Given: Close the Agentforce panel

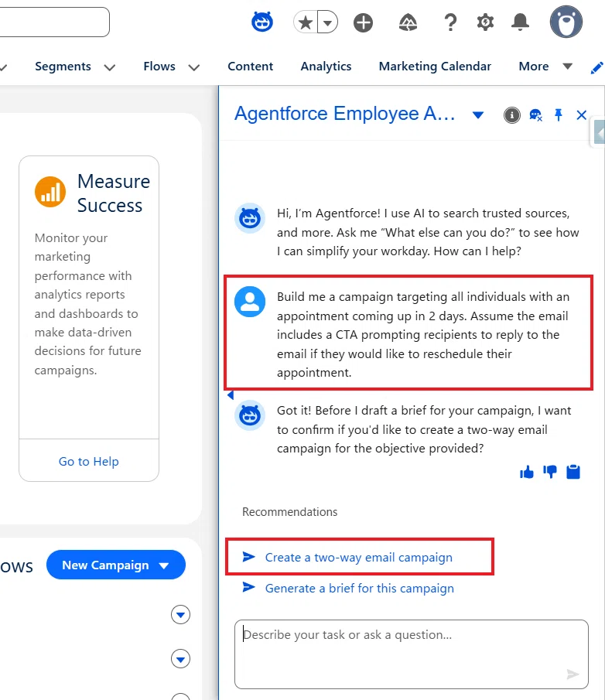Looking at the screenshot, I should coord(581,115).
